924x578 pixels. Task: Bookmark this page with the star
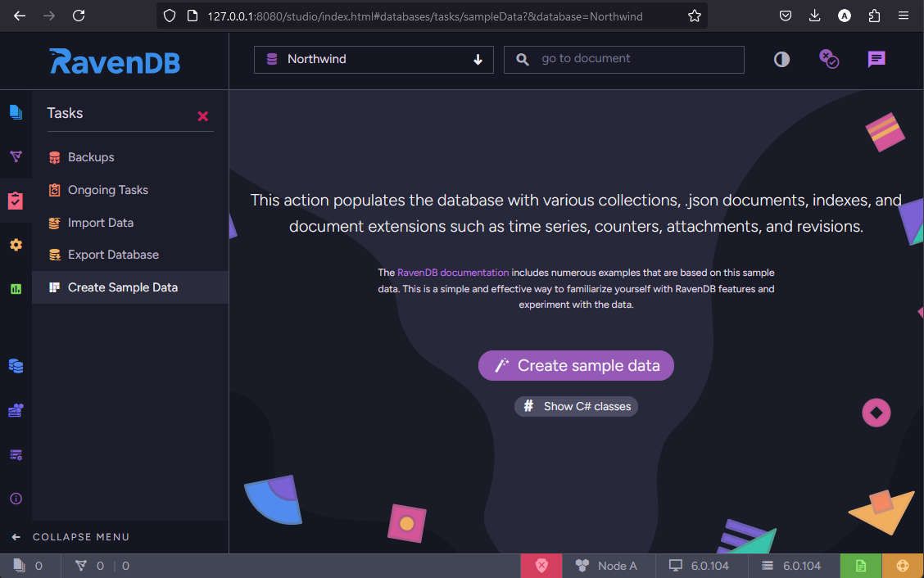(694, 16)
